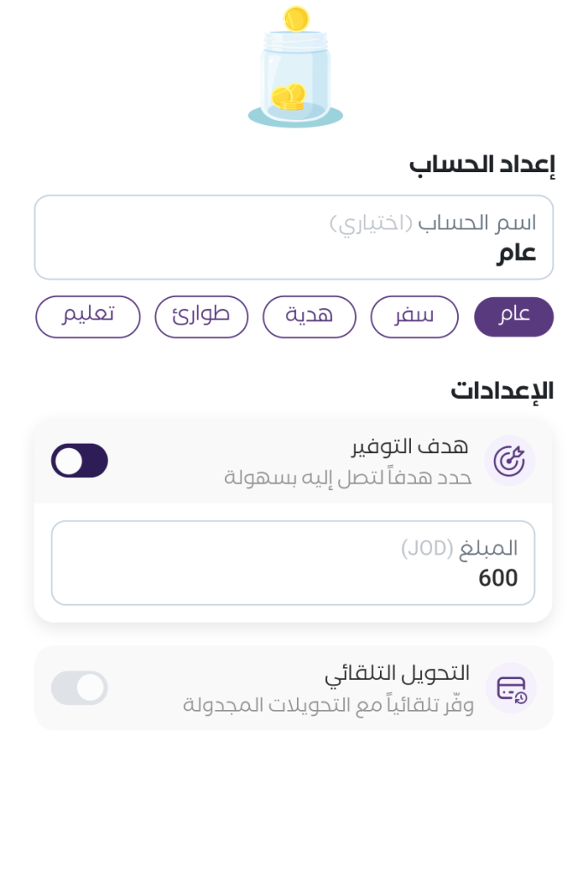Choose the هدية category chip
The width and height of the screenshot is (588, 877).
tap(309, 317)
